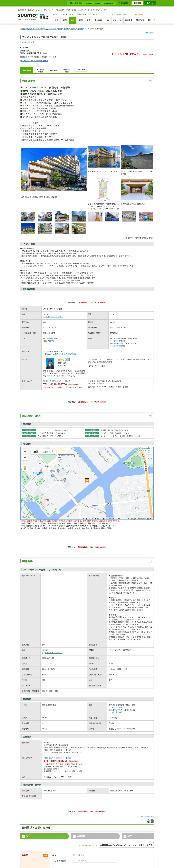Click the Street View pegman icon
This screenshot has width=174, height=868.
(25, 468)
